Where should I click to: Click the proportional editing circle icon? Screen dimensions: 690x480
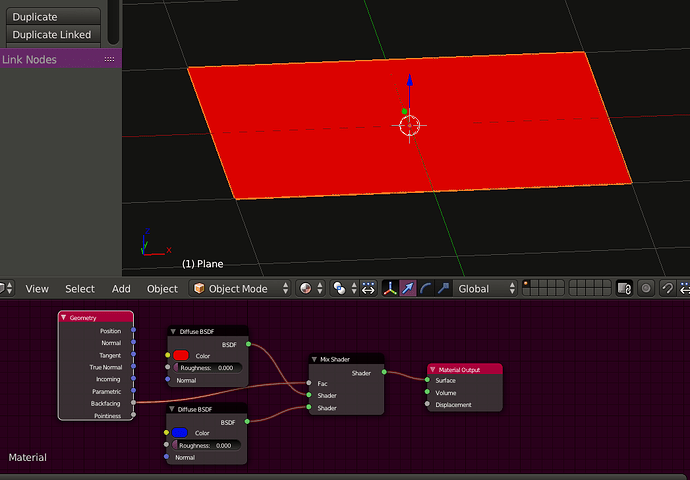tap(646, 289)
